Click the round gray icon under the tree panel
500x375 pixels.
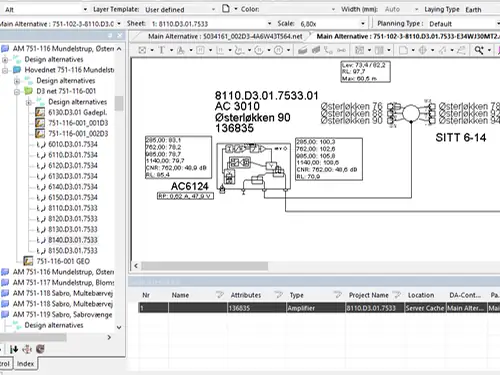coord(40,349)
